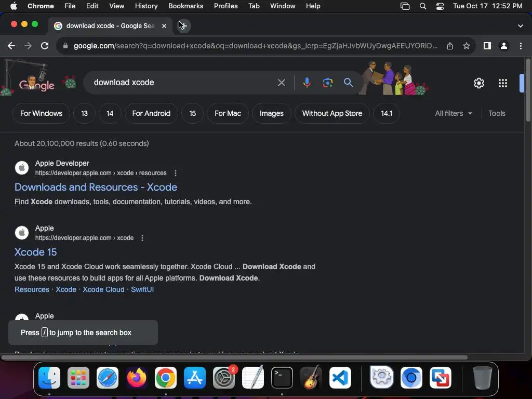Reload the current page
The height and width of the screenshot is (399, 532).
point(45,46)
